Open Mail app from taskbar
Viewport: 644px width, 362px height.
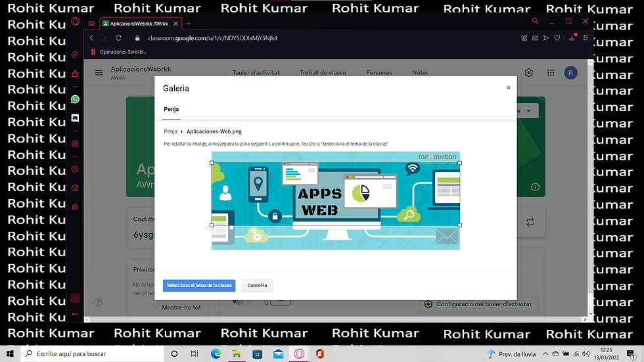(x=278, y=354)
